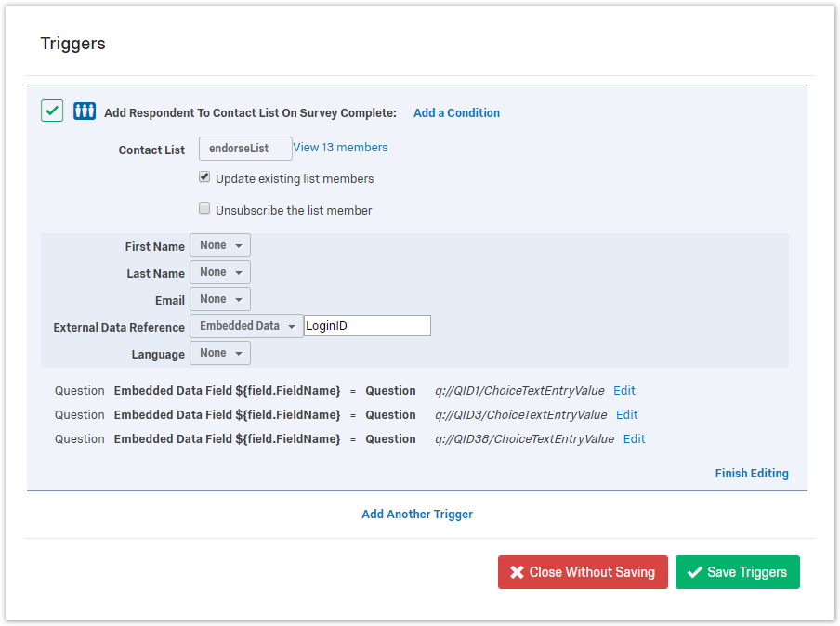Open View 13 members link
The image size is (840, 626).
[x=340, y=148]
